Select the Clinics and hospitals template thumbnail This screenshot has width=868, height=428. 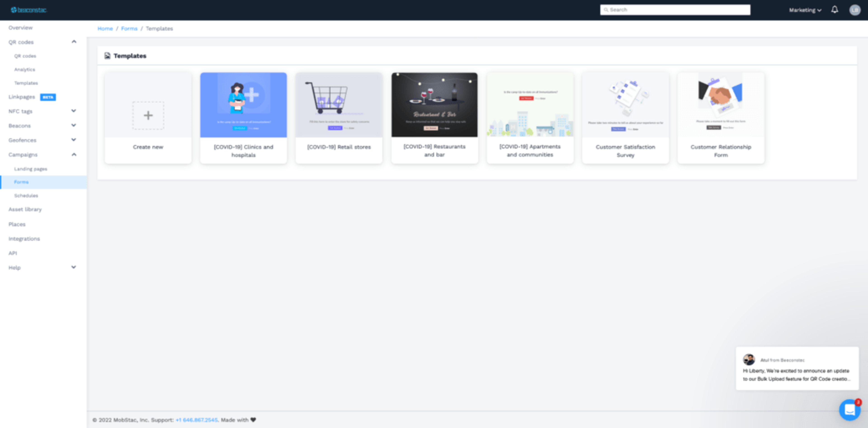point(243,105)
